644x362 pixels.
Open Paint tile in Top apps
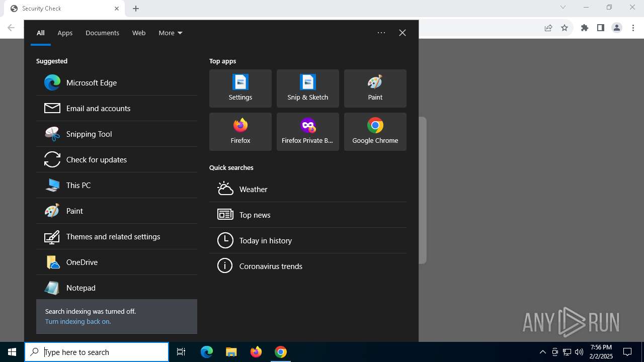(x=375, y=88)
